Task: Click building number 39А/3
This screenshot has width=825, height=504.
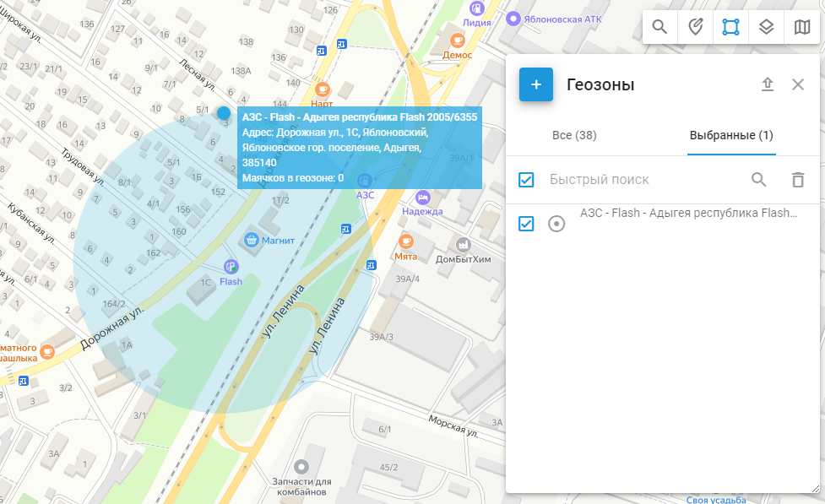Action: pos(381,336)
